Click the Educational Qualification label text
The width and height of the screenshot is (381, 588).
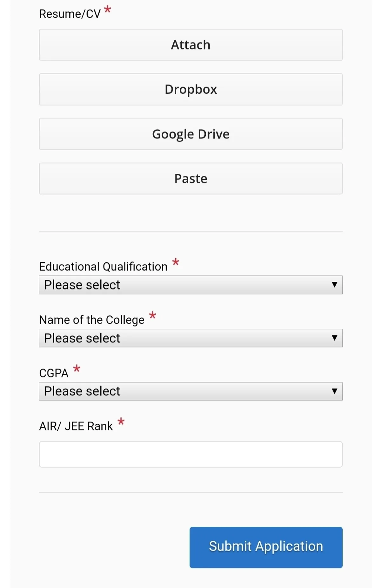pyautogui.click(x=103, y=267)
